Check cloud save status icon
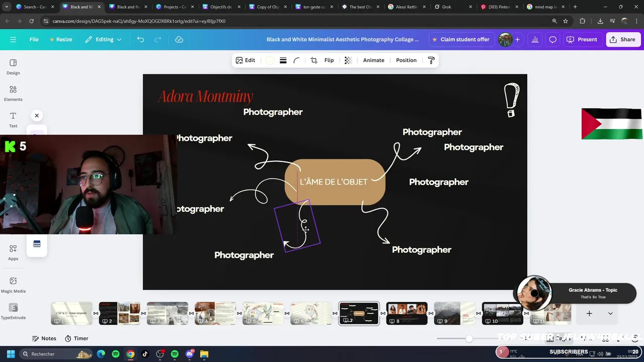The image size is (644, 362). point(179,39)
